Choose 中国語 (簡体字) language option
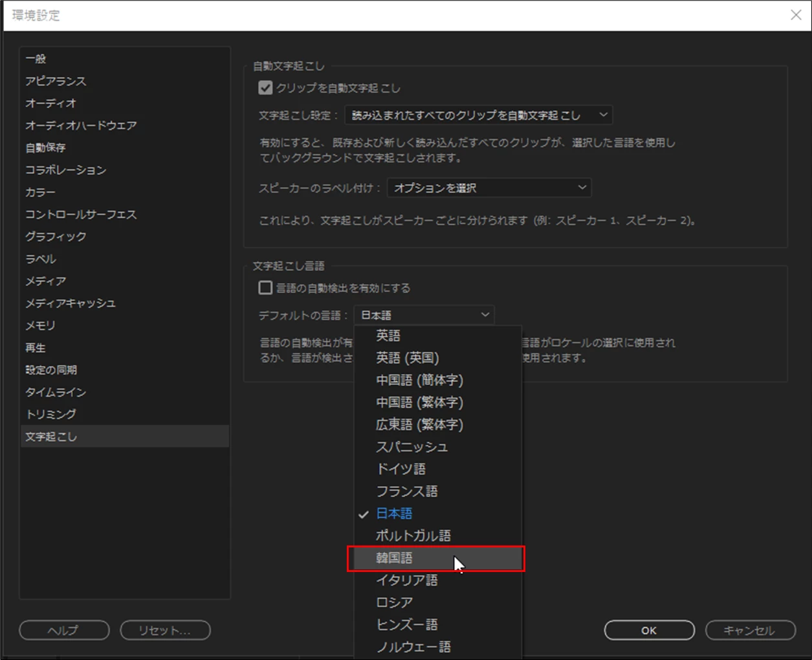 pyautogui.click(x=438, y=380)
